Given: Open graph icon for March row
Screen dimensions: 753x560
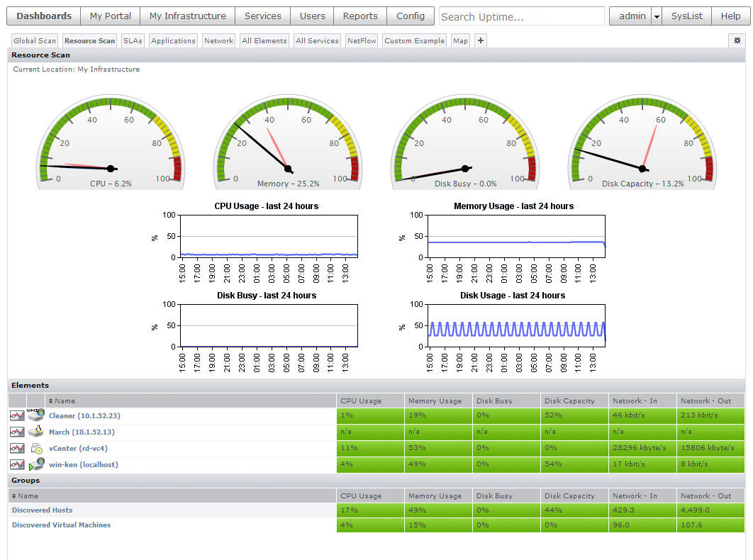Looking at the screenshot, I should click(17, 432).
